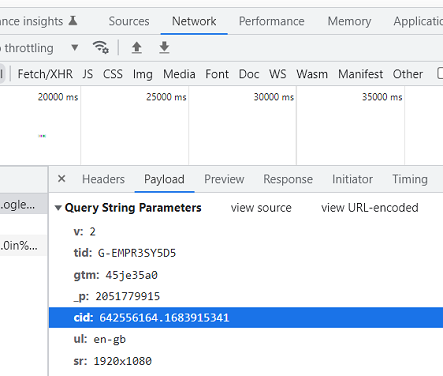
Task: Click the import HAR upload arrow
Action: pyautogui.click(x=137, y=48)
